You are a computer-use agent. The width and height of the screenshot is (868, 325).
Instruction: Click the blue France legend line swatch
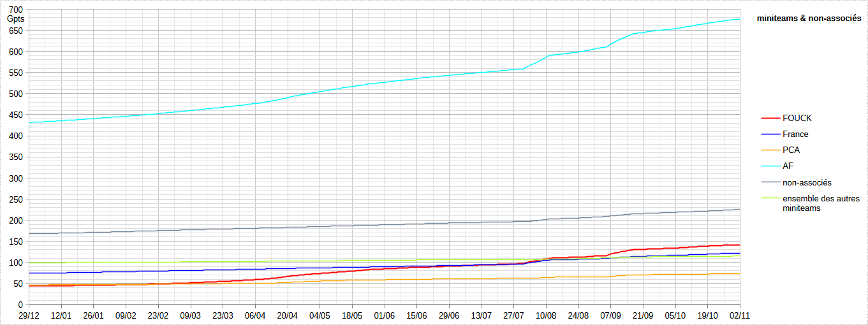point(770,134)
